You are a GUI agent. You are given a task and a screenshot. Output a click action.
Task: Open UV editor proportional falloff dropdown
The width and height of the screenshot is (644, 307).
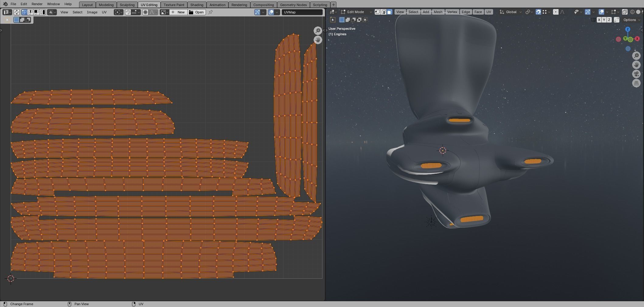[x=153, y=12]
